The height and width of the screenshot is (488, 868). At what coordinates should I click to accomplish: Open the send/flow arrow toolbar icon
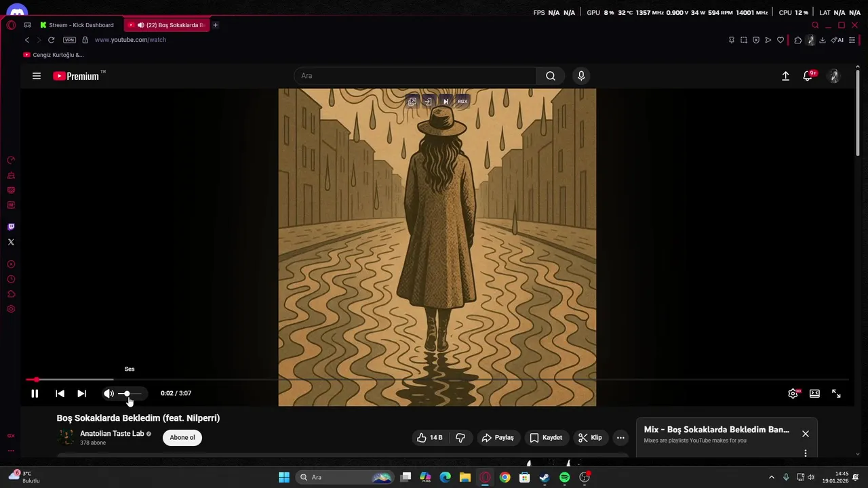(x=768, y=40)
